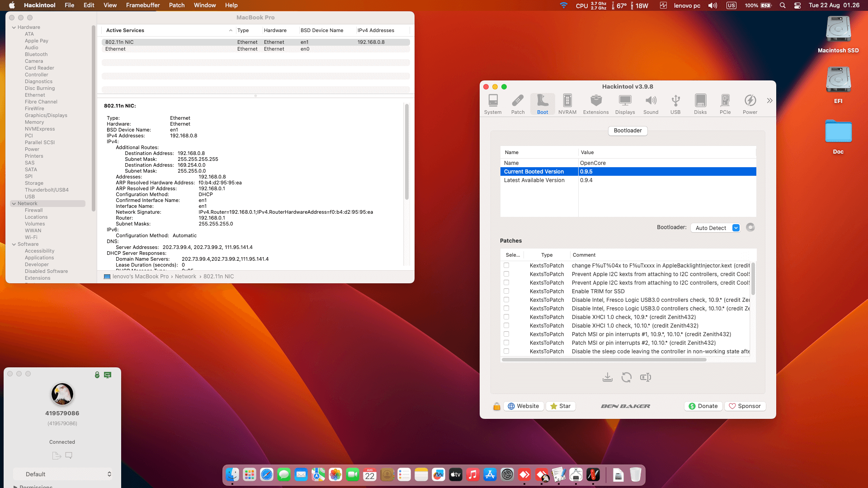Collapse the Software tree section
This screenshot has height=488, width=868.
point(14,244)
